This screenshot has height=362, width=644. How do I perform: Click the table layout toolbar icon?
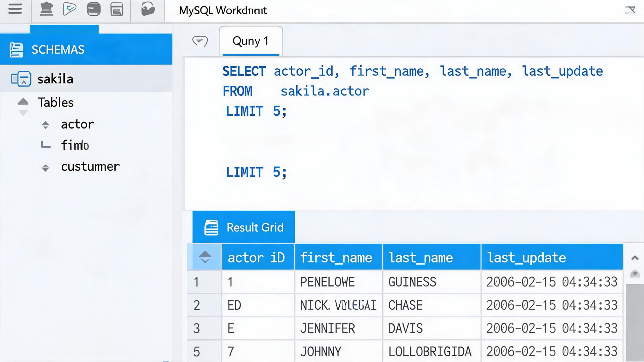point(117,9)
